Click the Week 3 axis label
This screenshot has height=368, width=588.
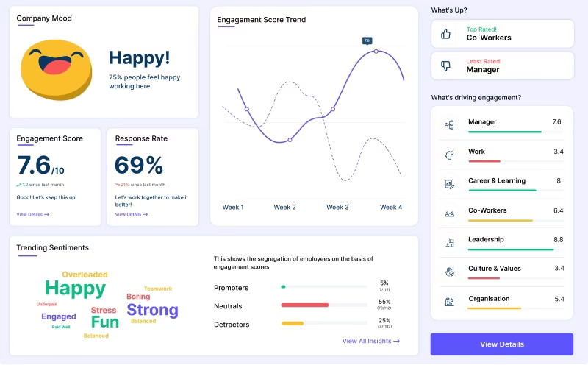point(337,208)
